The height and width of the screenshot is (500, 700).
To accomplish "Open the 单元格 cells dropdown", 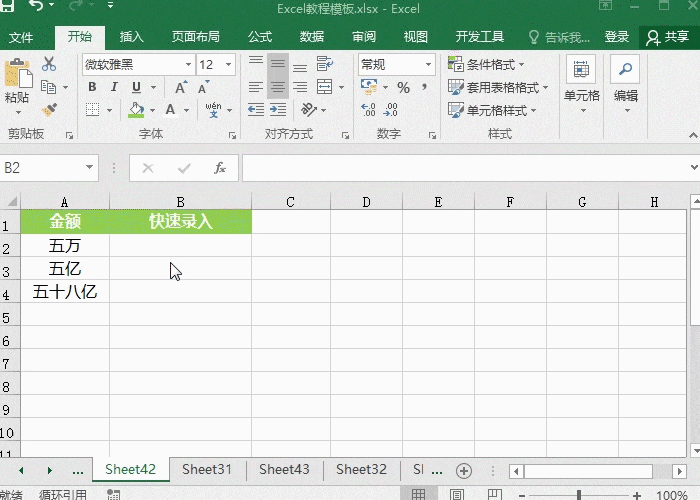I will point(581,84).
